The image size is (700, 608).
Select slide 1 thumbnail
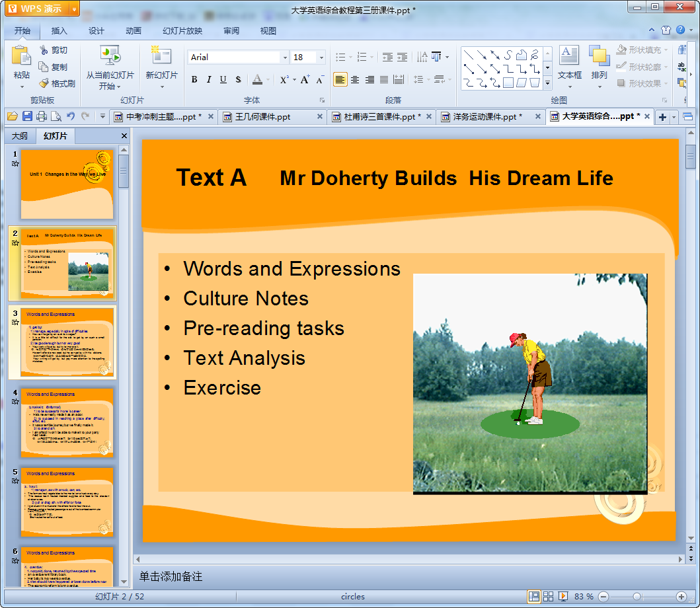click(67, 184)
